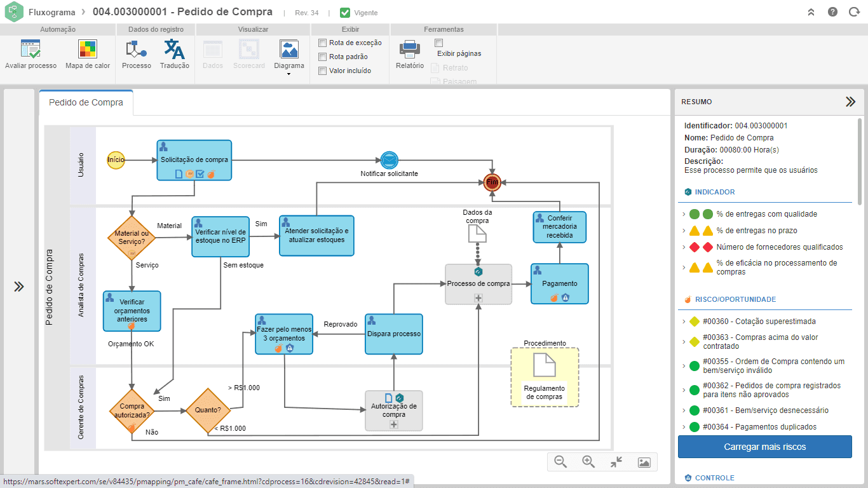Generate Relatório with printer icon
This screenshot has width=868, height=488.
point(410,55)
